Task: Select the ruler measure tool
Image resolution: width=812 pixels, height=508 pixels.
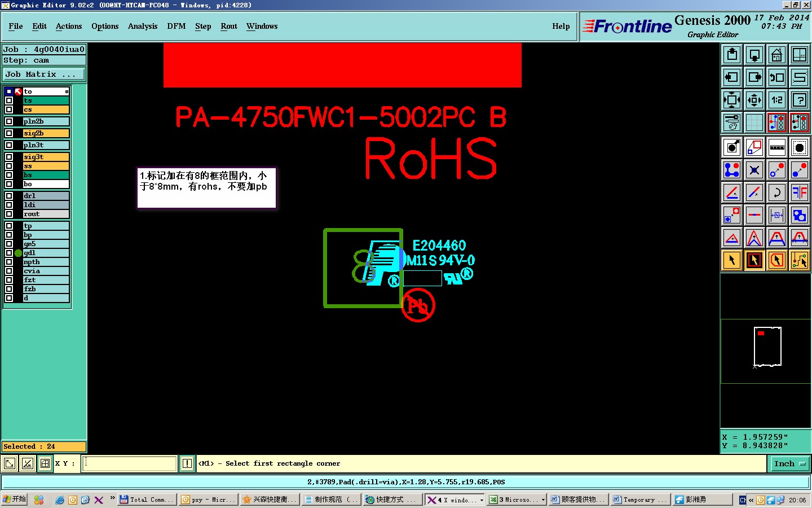Action: pos(777,148)
